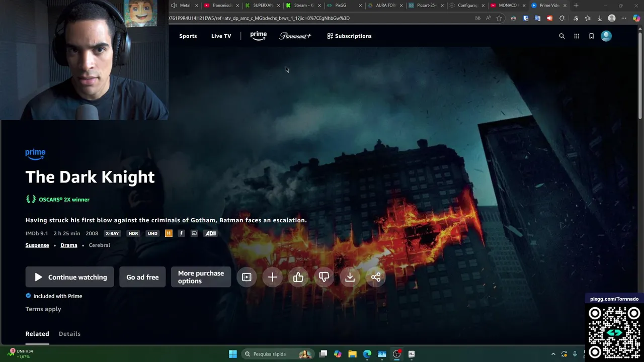Go to the Sports section
Screen dimensions: 644x362
coord(188,36)
